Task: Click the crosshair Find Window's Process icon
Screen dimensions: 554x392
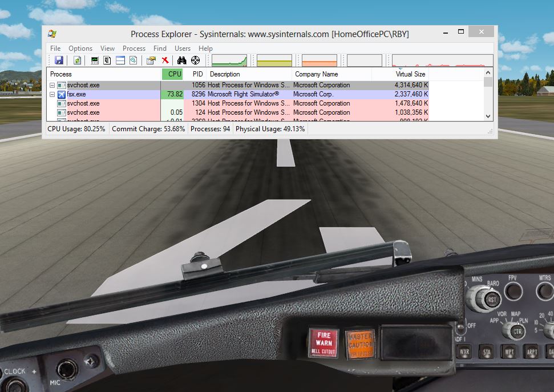Action: click(195, 60)
